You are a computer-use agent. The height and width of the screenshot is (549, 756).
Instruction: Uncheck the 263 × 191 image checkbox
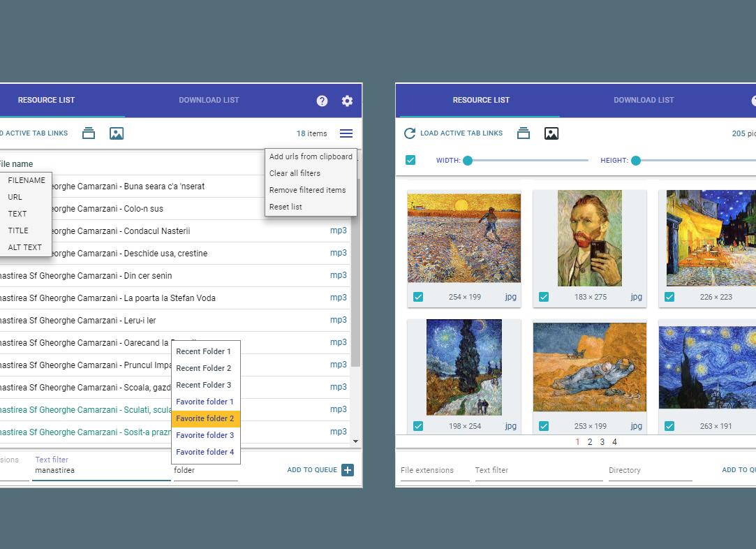[669, 426]
